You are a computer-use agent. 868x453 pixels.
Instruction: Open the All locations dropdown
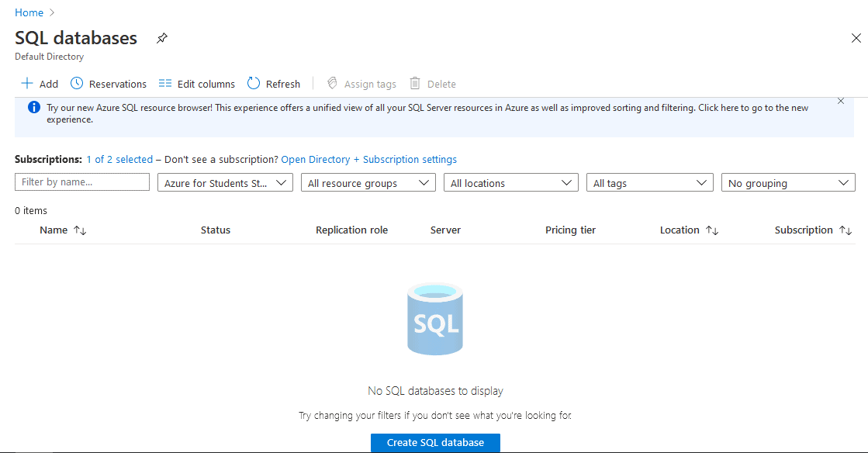(510, 182)
